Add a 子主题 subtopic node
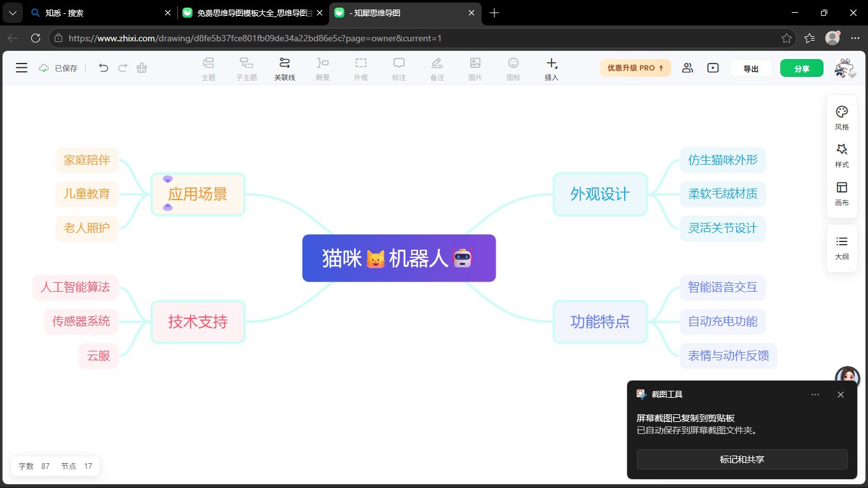868x488 pixels. (x=247, y=69)
